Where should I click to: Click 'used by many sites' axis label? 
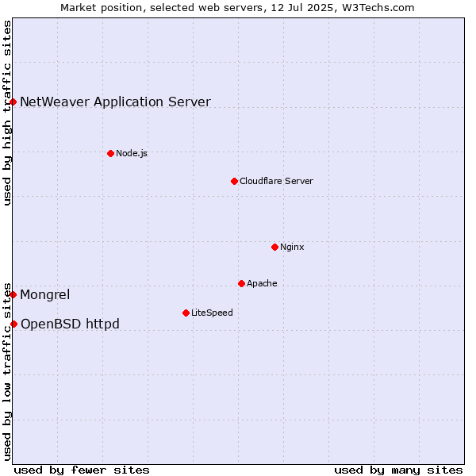coord(398,470)
